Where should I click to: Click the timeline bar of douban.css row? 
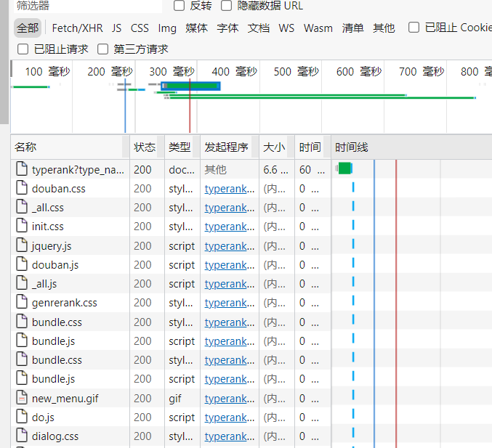(x=353, y=187)
